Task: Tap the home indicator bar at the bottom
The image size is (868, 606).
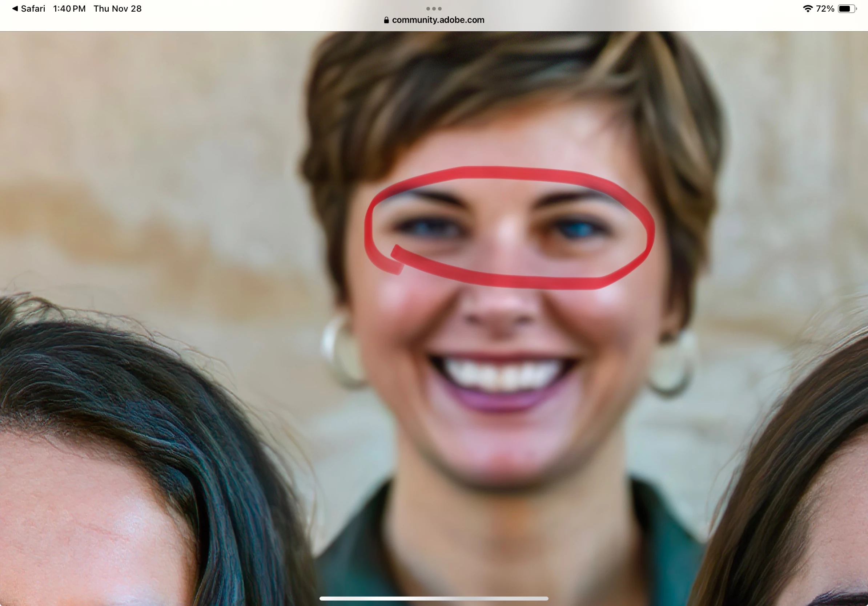Action: coord(434,598)
